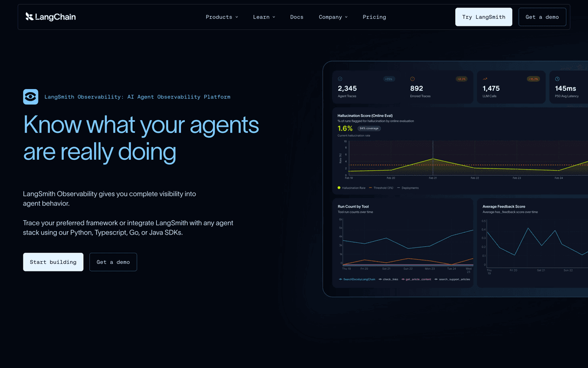Click the clock icon on P50 Avg Latency card
The image size is (588, 368).
point(557,79)
